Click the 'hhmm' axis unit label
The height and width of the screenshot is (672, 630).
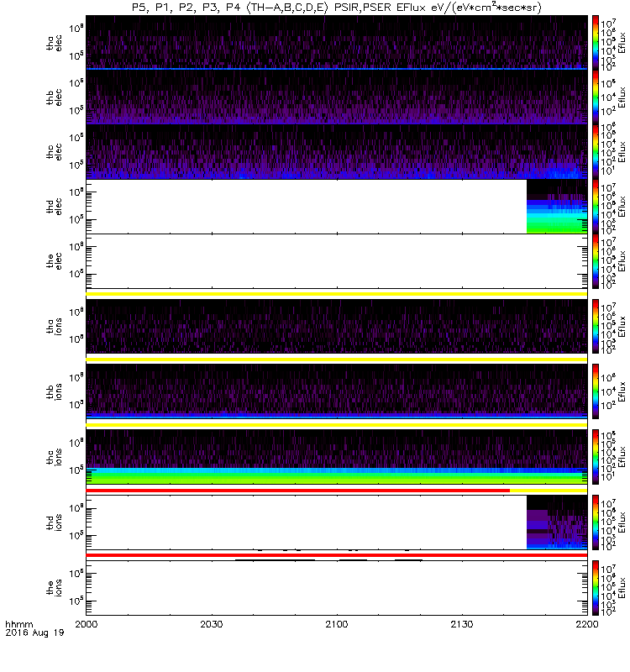(18, 624)
